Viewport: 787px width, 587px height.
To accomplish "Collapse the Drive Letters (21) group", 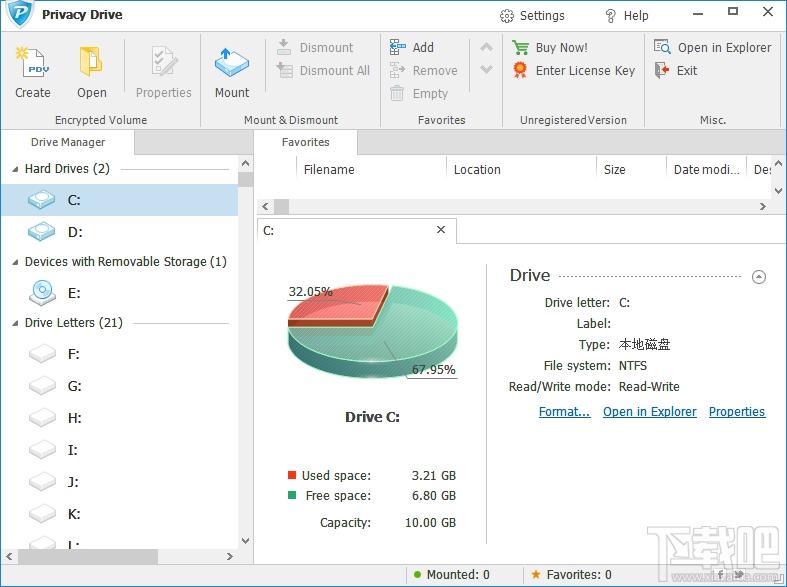I will [15, 323].
